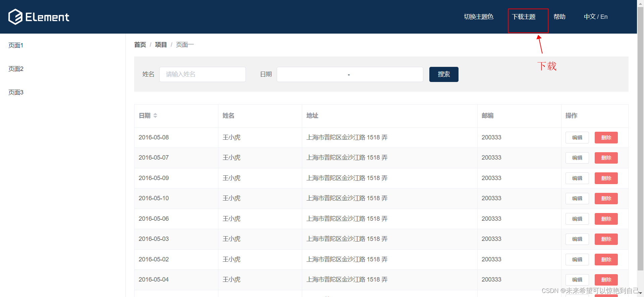This screenshot has width=644, height=297.
Task: Delete the 2016-05-03 row
Action: (x=606, y=239)
